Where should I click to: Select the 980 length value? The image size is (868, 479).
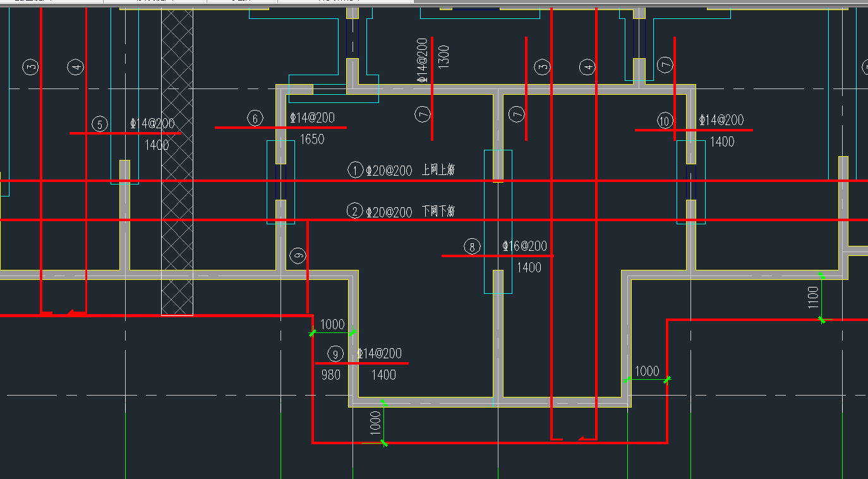click(331, 375)
